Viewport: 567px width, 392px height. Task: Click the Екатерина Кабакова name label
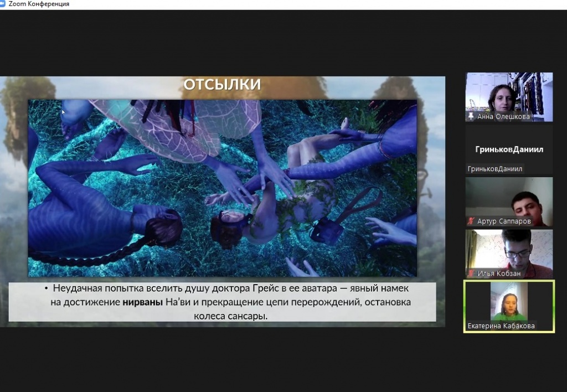[x=501, y=326]
